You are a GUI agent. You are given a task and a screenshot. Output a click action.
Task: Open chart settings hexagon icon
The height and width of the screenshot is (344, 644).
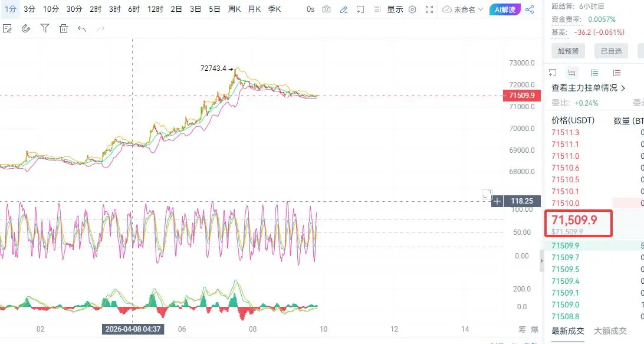(412, 9)
